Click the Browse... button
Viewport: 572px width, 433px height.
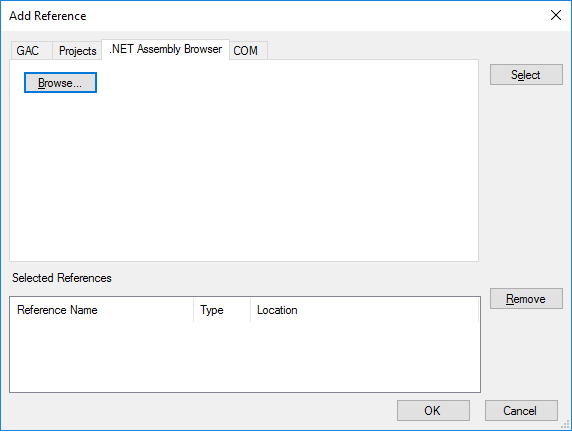(60, 83)
